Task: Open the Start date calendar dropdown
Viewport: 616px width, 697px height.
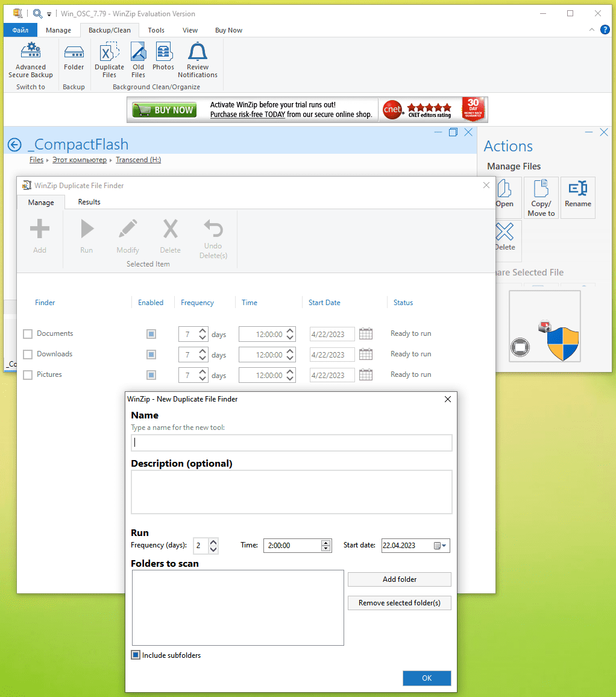Action: point(441,546)
